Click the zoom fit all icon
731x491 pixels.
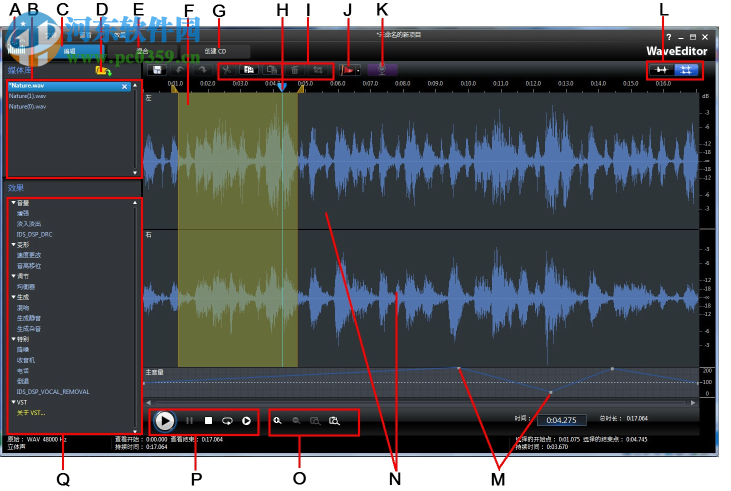click(334, 421)
